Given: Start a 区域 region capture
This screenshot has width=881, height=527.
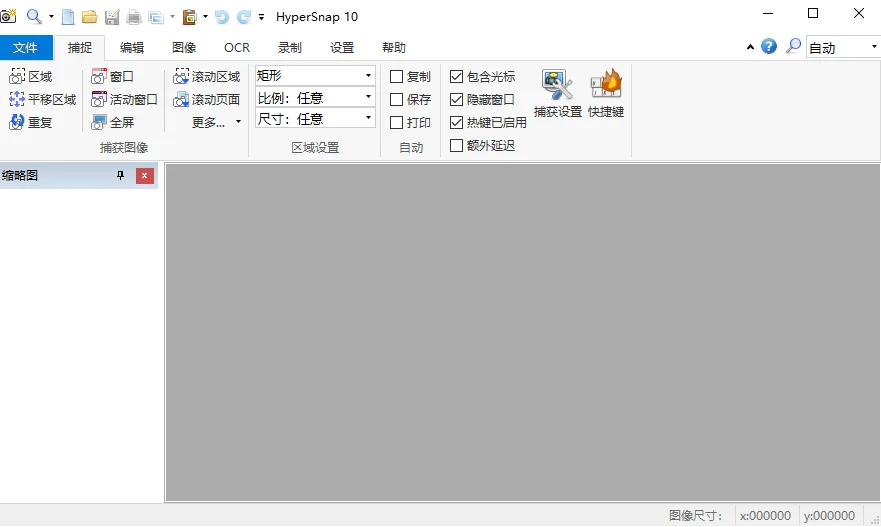Looking at the screenshot, I should pyautogui.click(x=31, y=76).
